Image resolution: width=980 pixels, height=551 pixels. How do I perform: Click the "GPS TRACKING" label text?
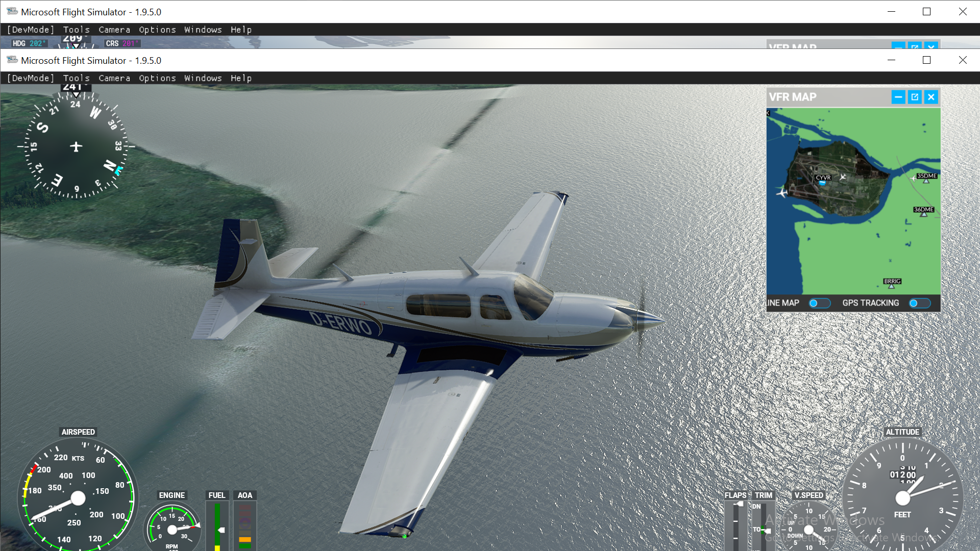click(871, 303)
